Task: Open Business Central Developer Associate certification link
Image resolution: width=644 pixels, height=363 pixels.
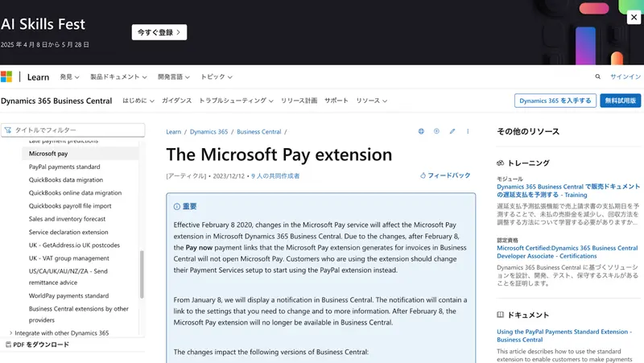Action: click(x=568, y=252)
